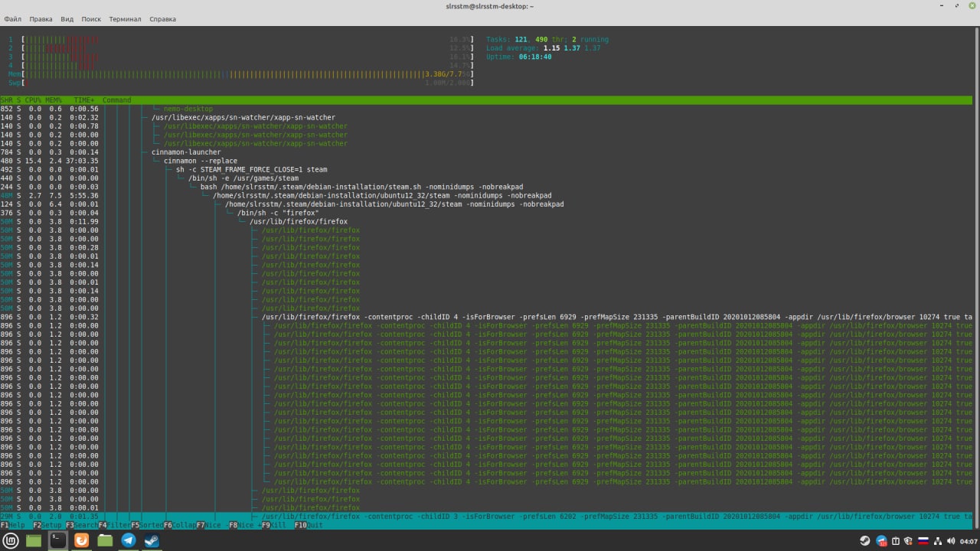The image size is (980, 551).
Task: Click the CPU 4 usage meter
Action: point(240,65)
